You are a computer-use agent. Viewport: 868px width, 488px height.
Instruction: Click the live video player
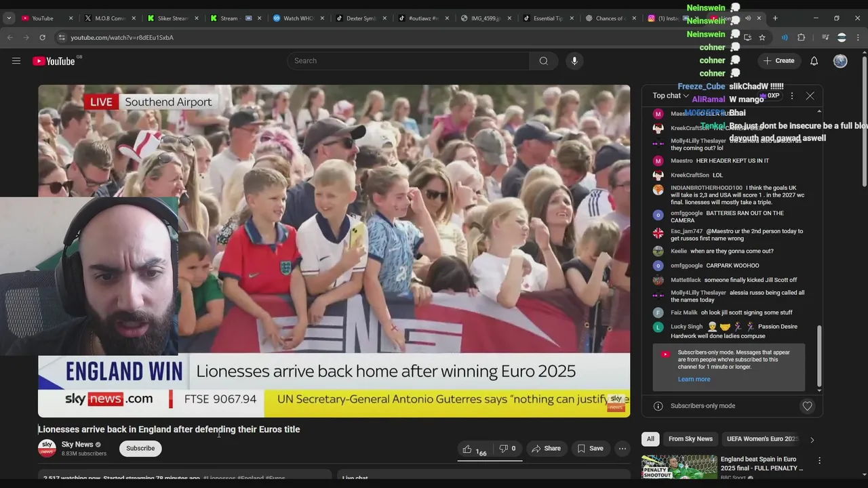[x=334, y=251]
